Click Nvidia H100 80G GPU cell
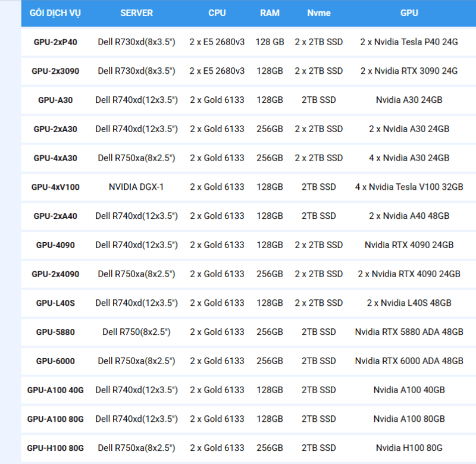The image size is (476, 464). (409, 448)
